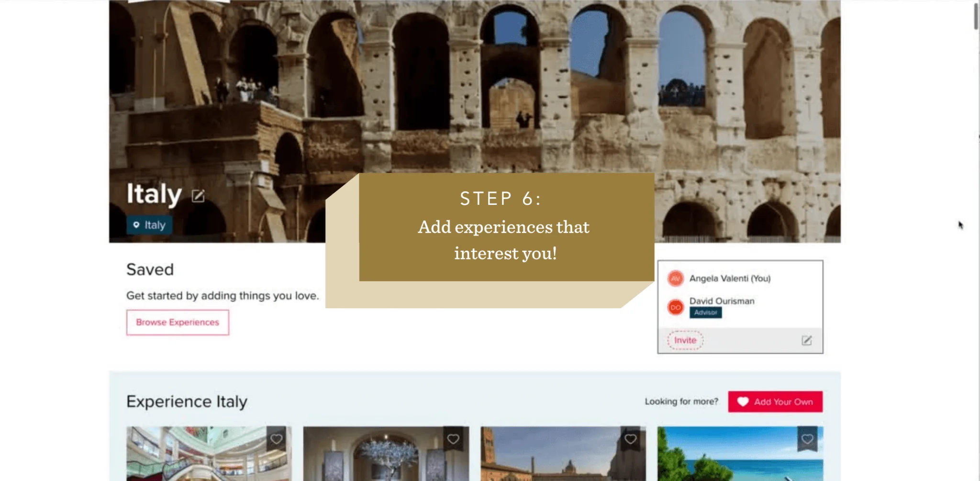
Task: Open the shopping mall experience thumbnail
Action: [x=209, y=454]
